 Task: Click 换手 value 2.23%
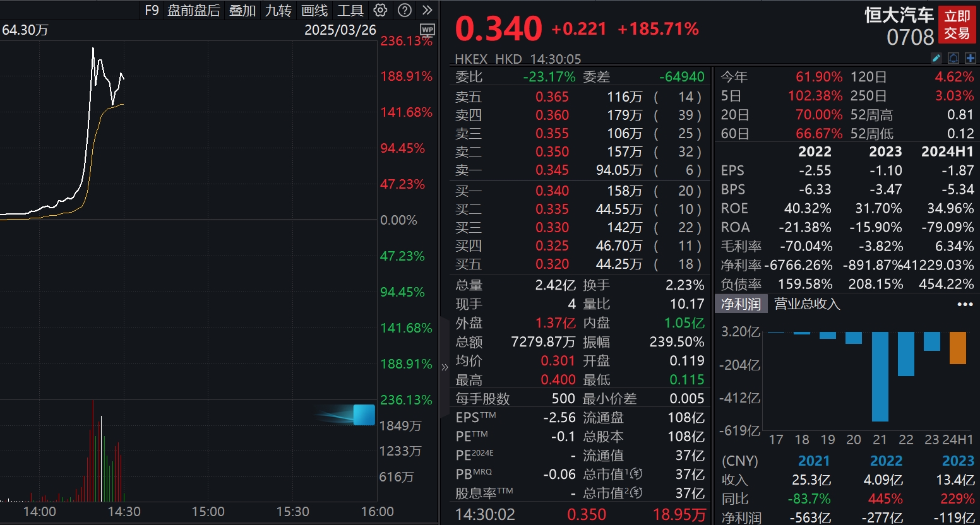[x=684, y=285]
